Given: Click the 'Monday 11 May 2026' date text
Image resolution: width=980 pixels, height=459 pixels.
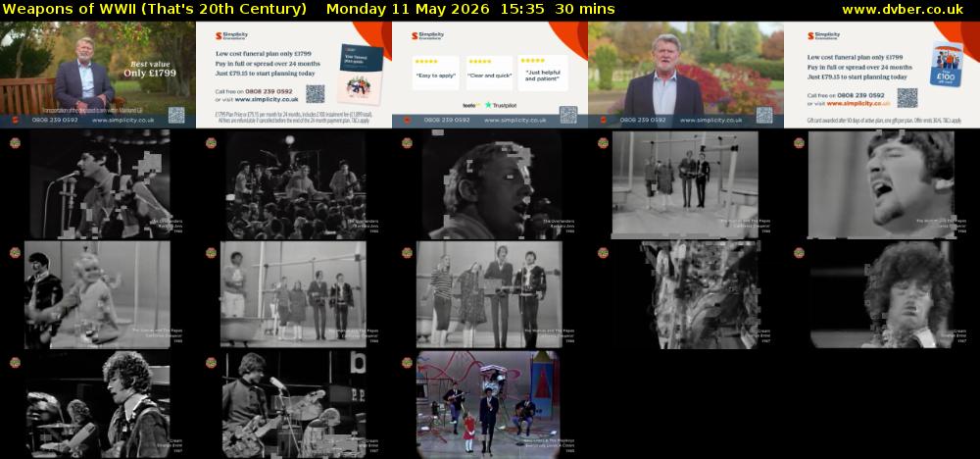Looking at the screenshot, I should pyautogui.click(x=409, y=9).
